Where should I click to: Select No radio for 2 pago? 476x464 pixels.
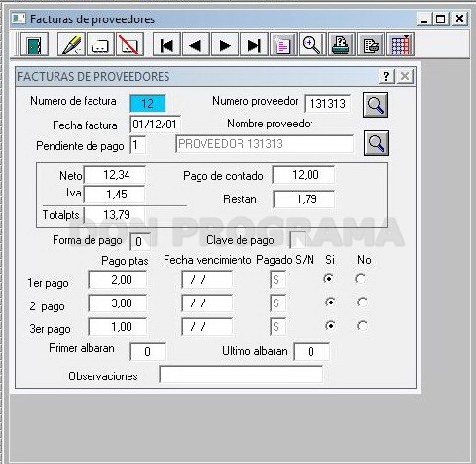coord(362,303)
